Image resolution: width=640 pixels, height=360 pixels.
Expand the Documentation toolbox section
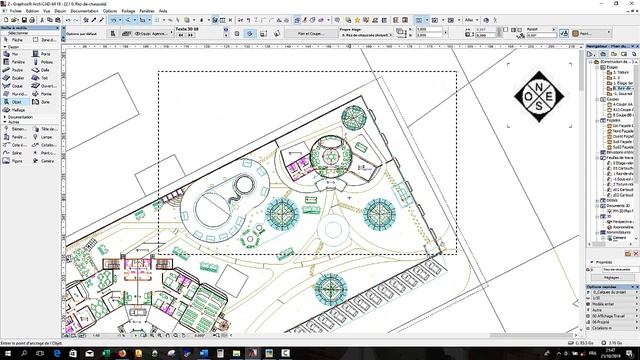click(x=5, y=117)
